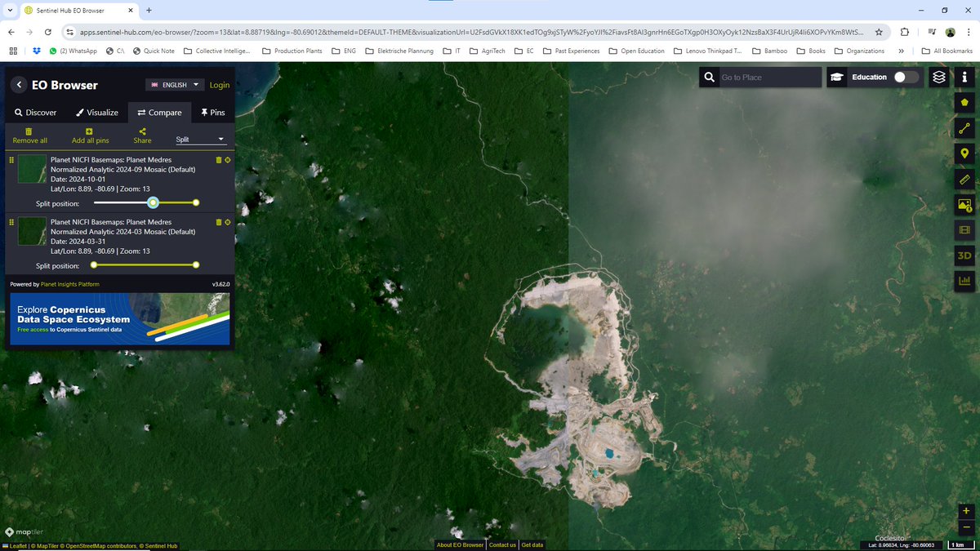Switch to the Discover tab

(36, 113)
